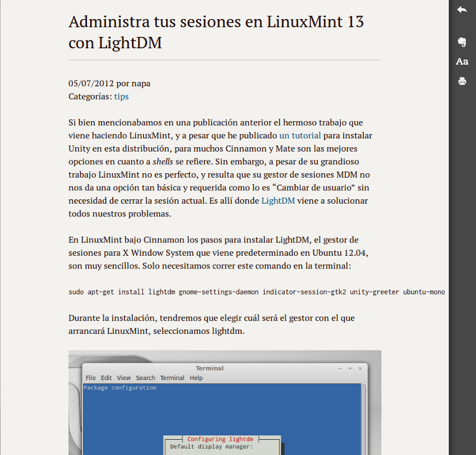Viewport: 476px width, 455px height.
Task: Open View menu in Terminal screenshot
Action: (x=124, y=378)
